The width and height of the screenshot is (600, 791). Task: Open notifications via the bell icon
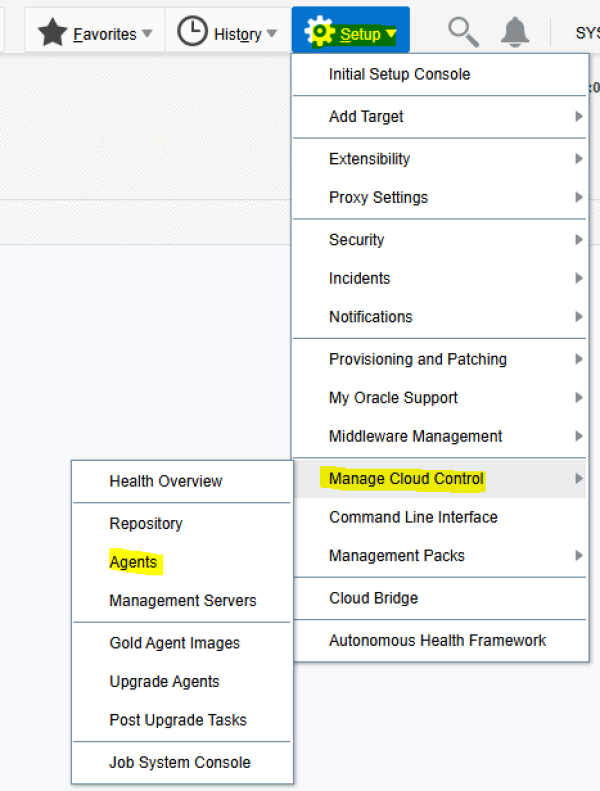point(515,33)
